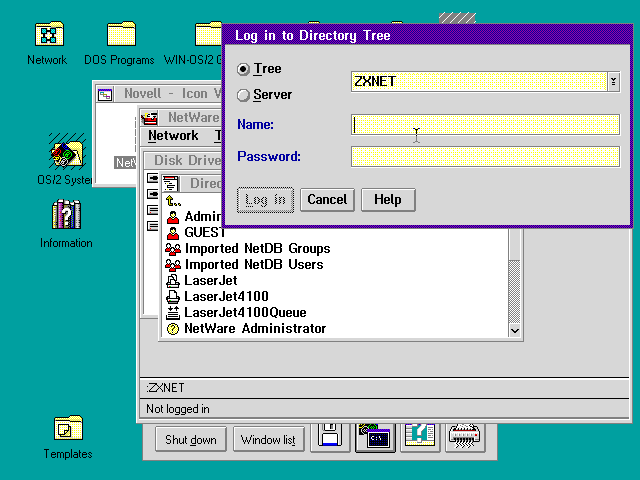Open the command prompts icon in LaunchPad
This screenshot has height=480, width=640.
pyautogui.click(x=375, y=437)
